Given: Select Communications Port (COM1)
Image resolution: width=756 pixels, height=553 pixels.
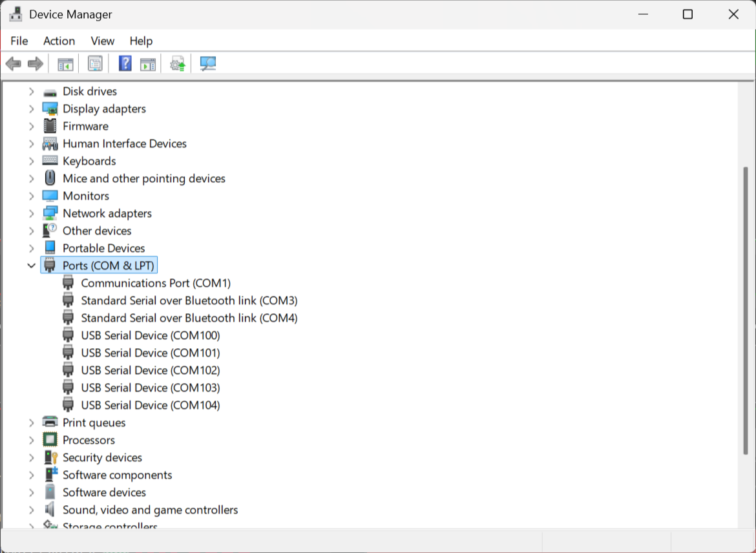Looking at the screenshot, I should click(156, 283).
